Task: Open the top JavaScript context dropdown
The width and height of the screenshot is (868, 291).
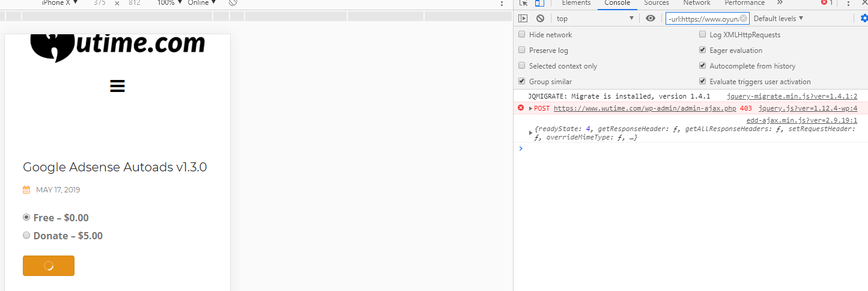Action: [595, 19]
